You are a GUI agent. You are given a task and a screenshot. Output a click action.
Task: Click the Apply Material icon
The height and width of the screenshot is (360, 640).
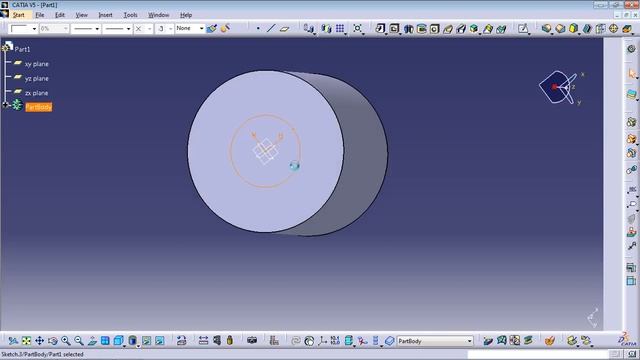point(549,341)
